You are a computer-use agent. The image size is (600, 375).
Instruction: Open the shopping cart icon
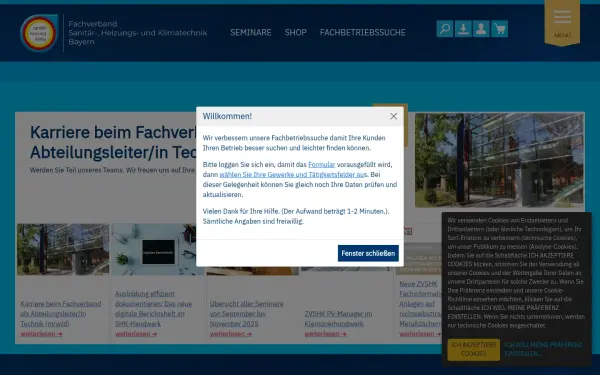pos(500,29)
